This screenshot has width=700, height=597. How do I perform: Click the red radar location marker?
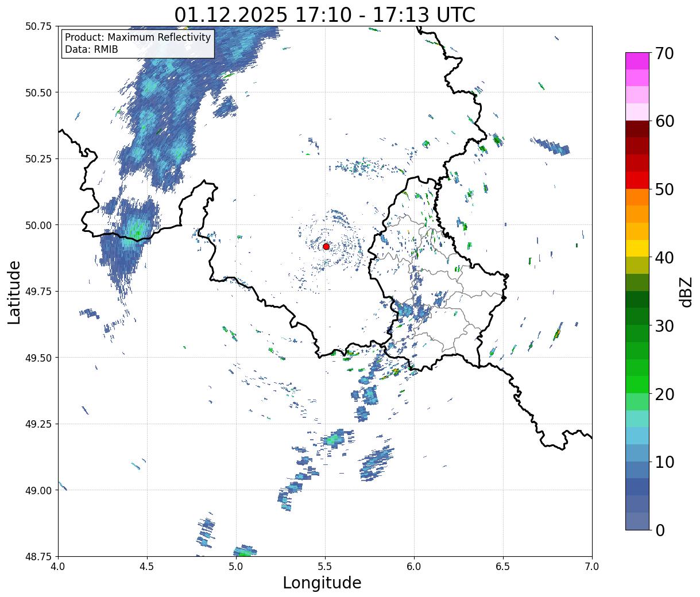pos(326,246)
